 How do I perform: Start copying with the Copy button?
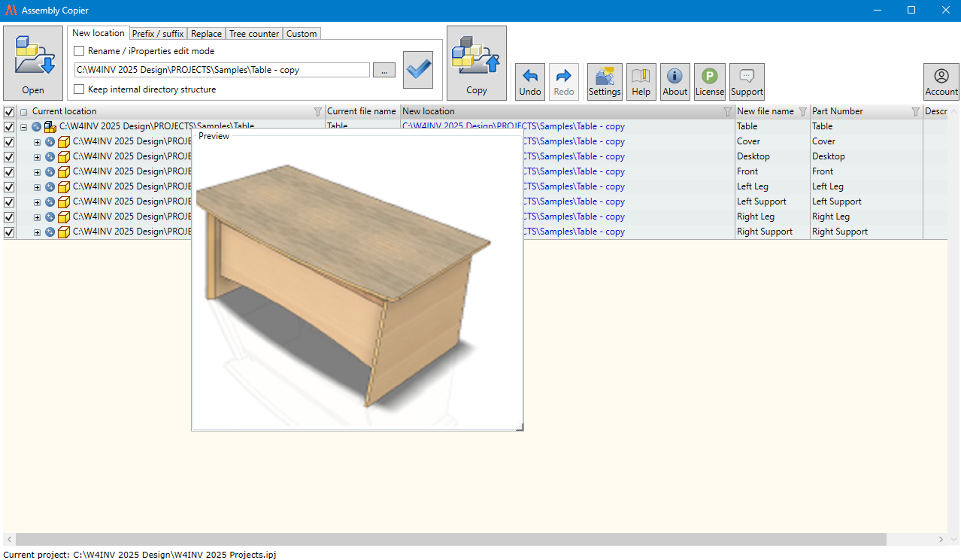477,63
